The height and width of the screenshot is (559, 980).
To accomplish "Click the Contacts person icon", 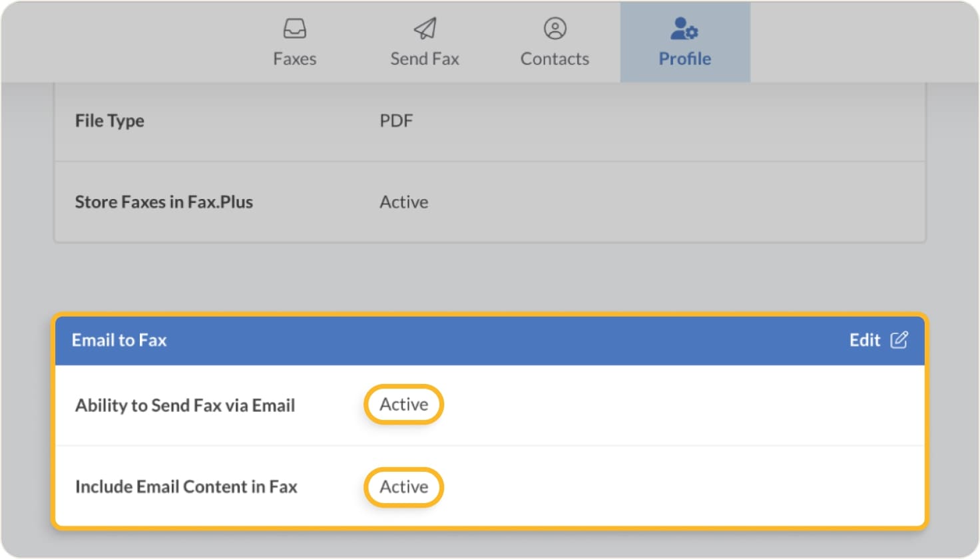I will (x=554, y=29).
